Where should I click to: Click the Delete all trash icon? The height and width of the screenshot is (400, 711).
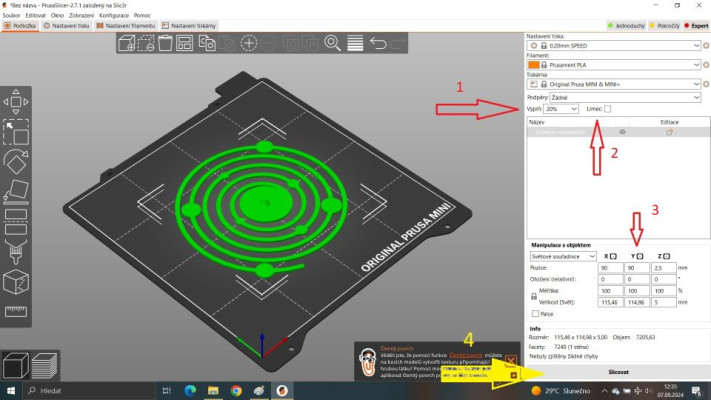[x=165, y=44]
